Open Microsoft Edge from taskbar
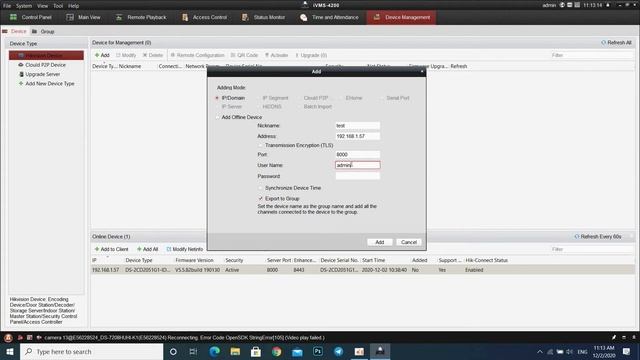The width and height of the screenshot is (640, 360). click(x=215, y=351)
